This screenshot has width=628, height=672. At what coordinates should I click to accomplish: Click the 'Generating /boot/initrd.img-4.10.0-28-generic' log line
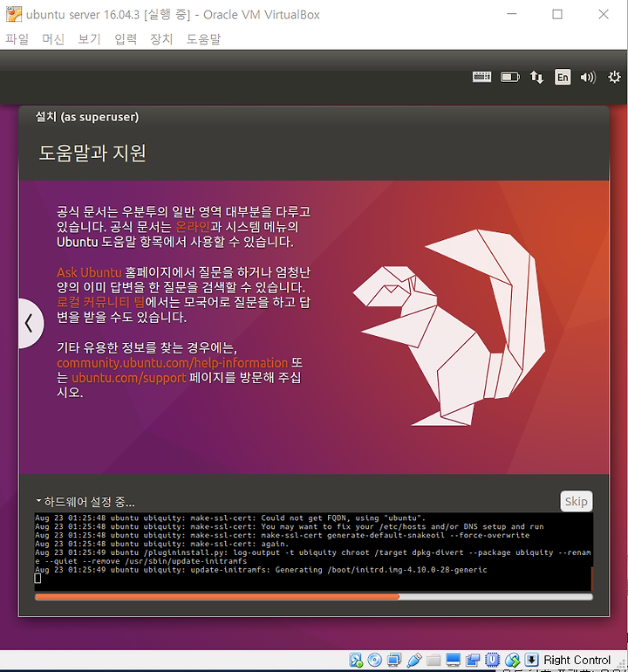point(261,570)
